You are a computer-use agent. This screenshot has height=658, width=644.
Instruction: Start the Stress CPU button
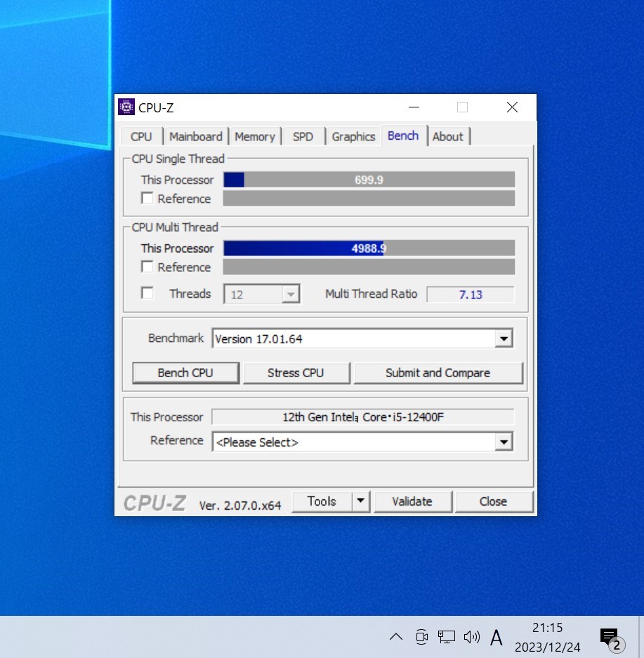point(296,373)
